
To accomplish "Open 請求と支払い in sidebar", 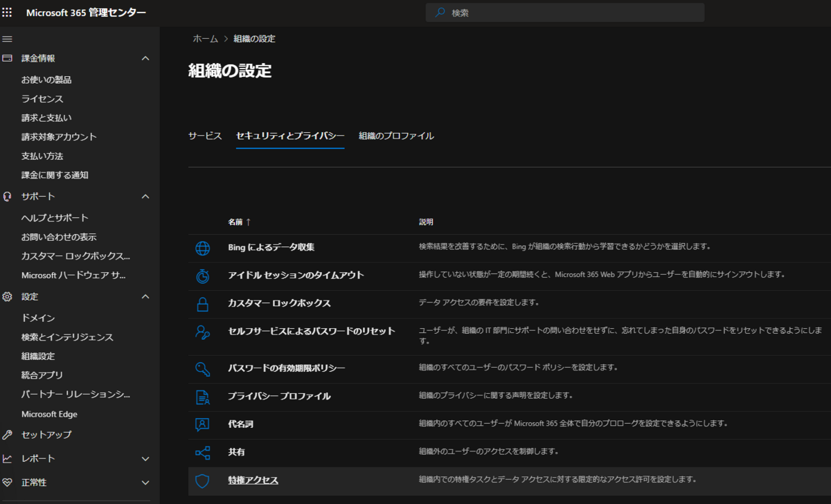I will click(46, 118).
